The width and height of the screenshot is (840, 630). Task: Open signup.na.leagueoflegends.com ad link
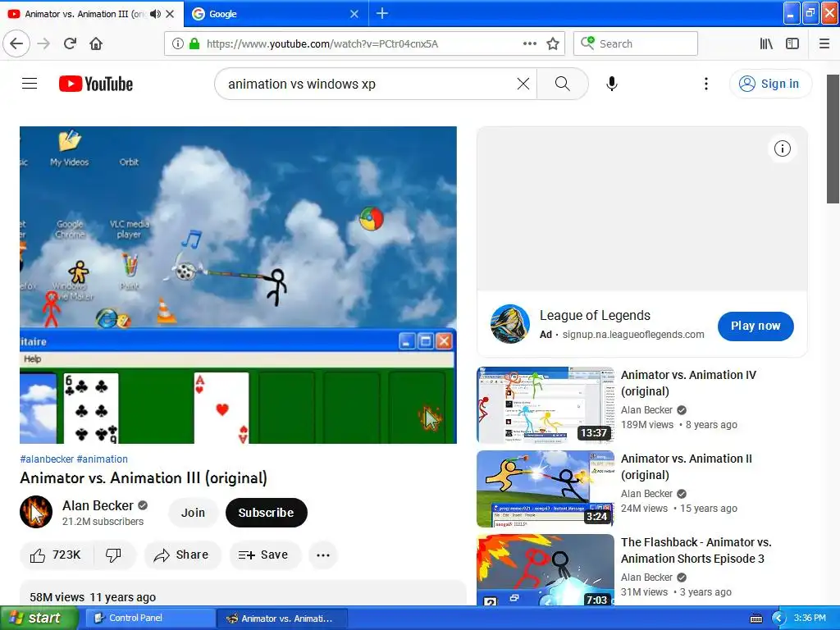632,335
